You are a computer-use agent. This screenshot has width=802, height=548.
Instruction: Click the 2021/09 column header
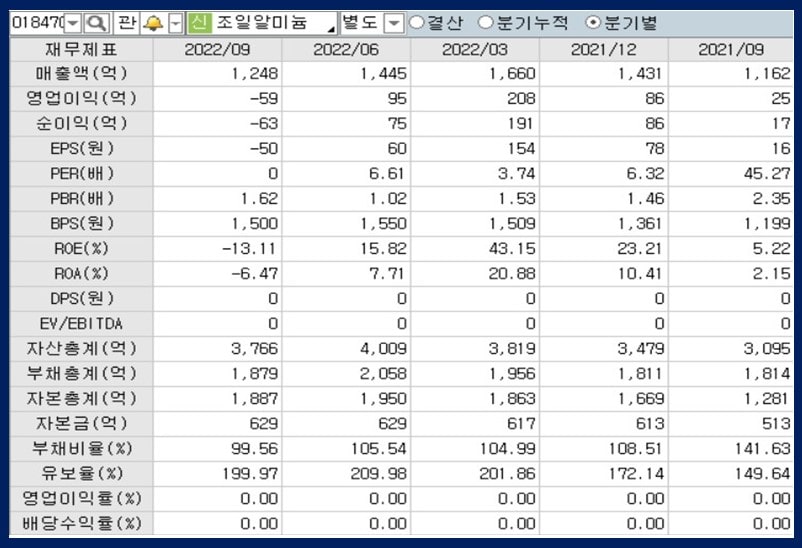(731, 50)
